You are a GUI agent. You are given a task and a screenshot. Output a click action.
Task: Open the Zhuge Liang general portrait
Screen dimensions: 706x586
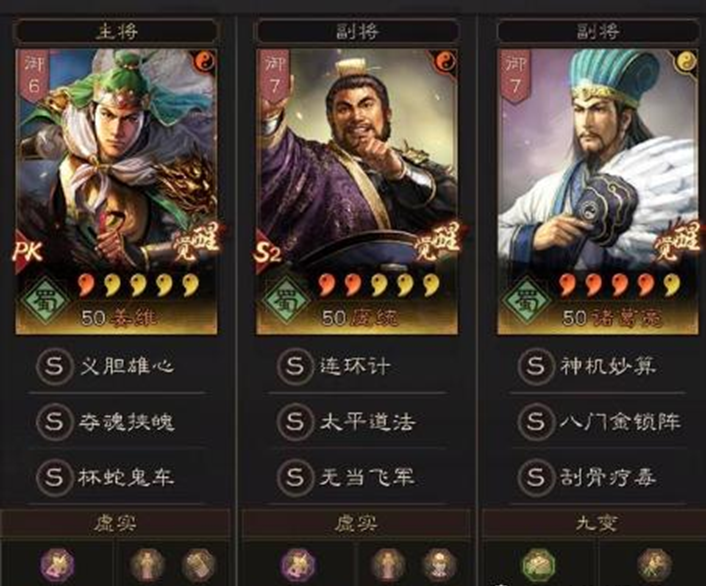(598, 191)
